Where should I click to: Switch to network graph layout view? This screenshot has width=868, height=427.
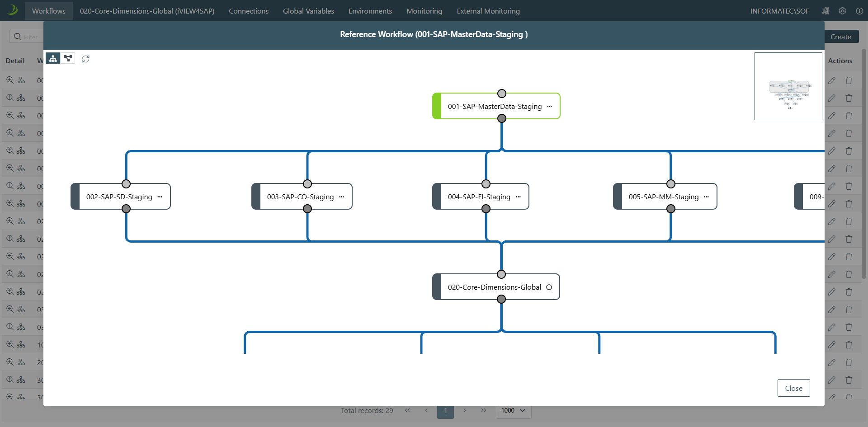click(68, 58)
